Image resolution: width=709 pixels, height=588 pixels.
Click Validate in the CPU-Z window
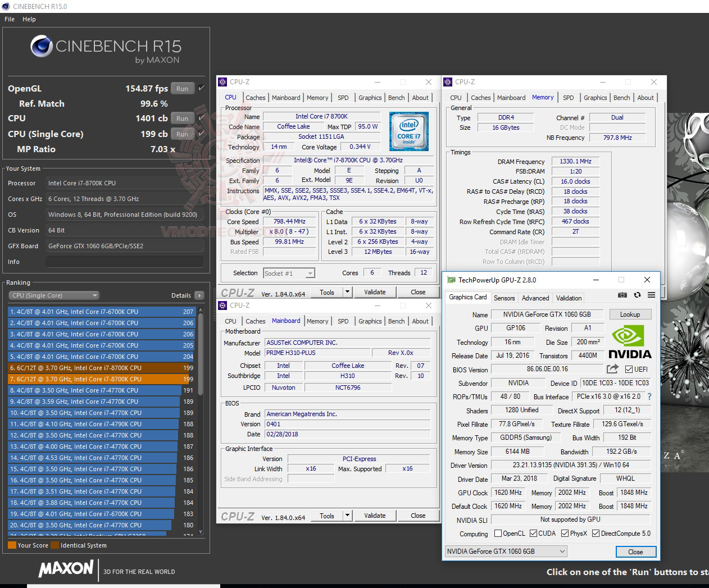pyautogui.click(x=375, y=292)
